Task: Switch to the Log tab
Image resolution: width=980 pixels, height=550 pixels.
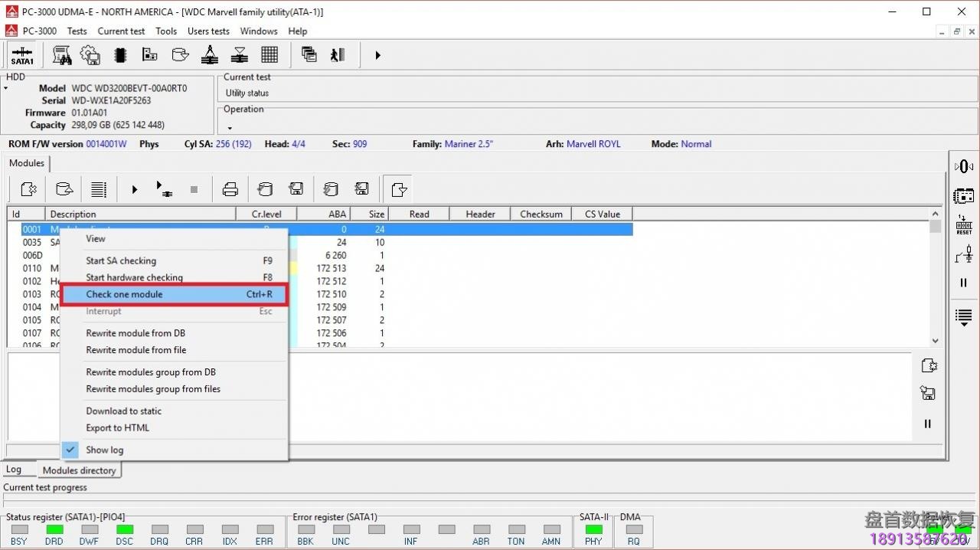Action: coord(14,470)
